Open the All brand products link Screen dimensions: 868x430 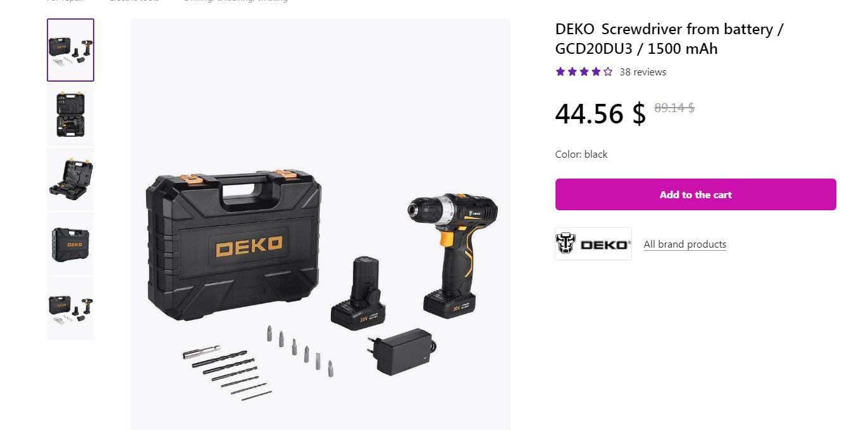[x=685, y=244]
